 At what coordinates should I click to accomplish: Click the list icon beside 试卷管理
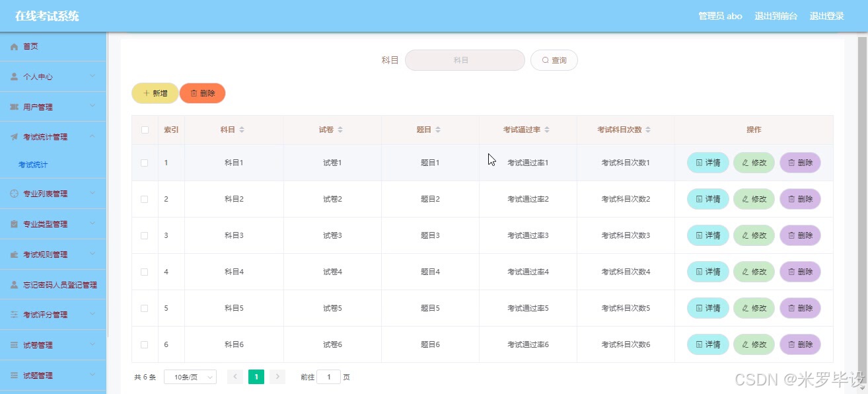[x=15, y=345]
